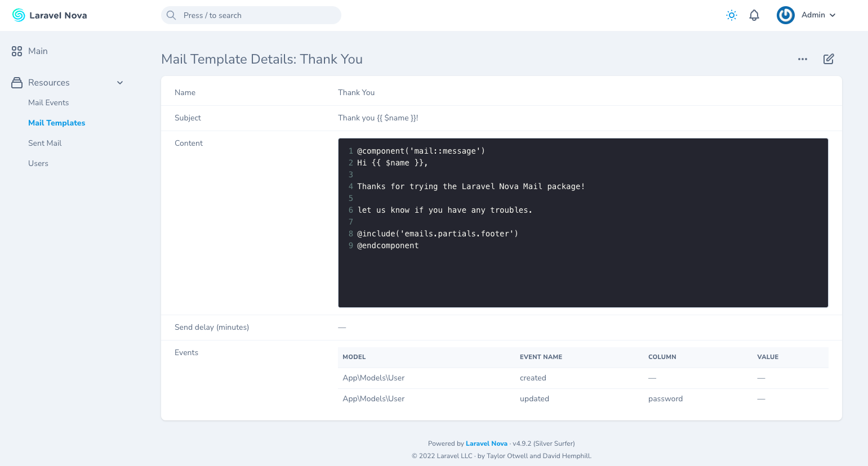
Task: Open the three-dots actions menu
Action: 803,59
